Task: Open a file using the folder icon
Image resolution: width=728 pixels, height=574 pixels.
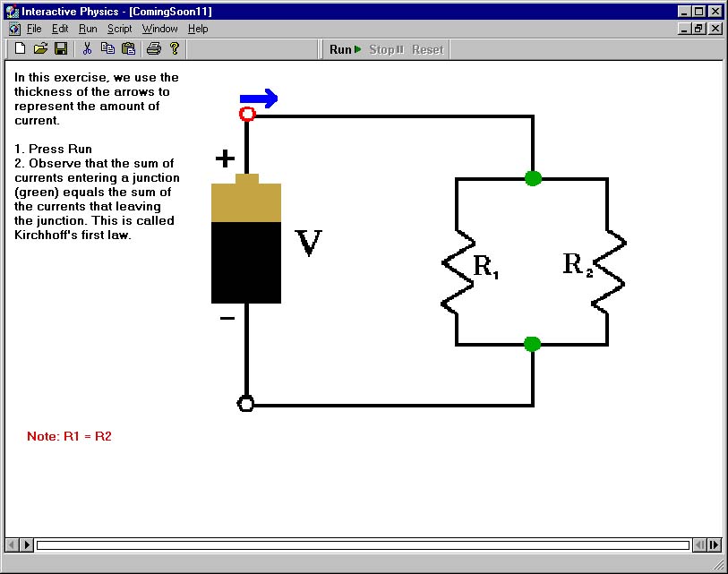Action: [40, 48]
